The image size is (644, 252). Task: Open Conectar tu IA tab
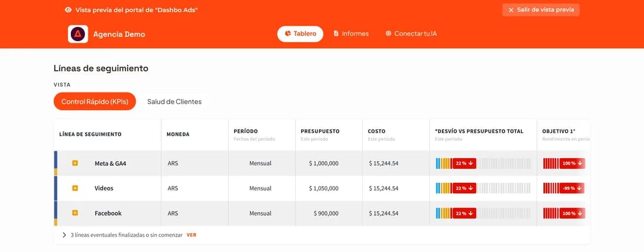[x=411, y=34]
